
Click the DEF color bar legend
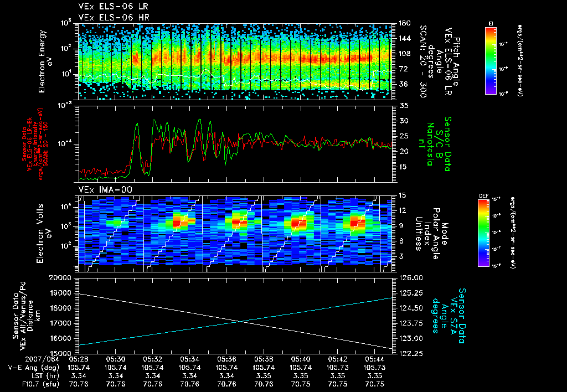tap(483, 233)
